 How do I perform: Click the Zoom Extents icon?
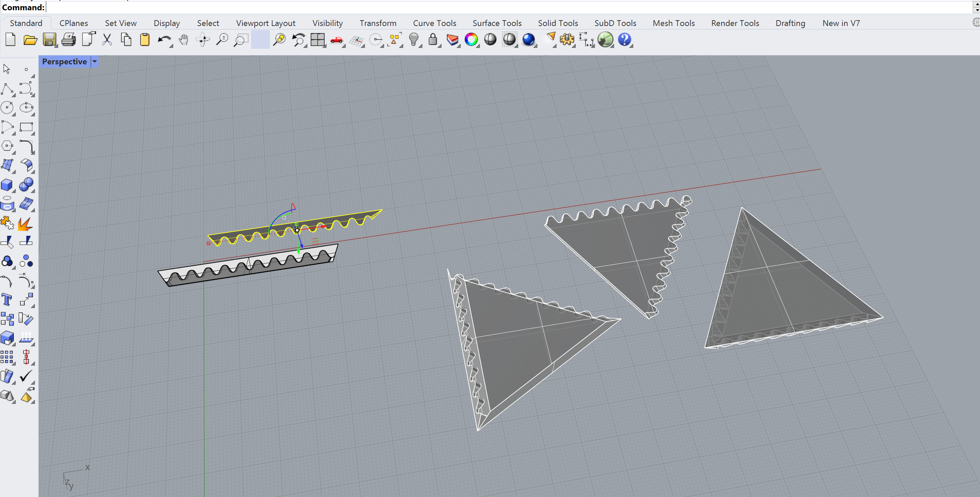(280, 40)
